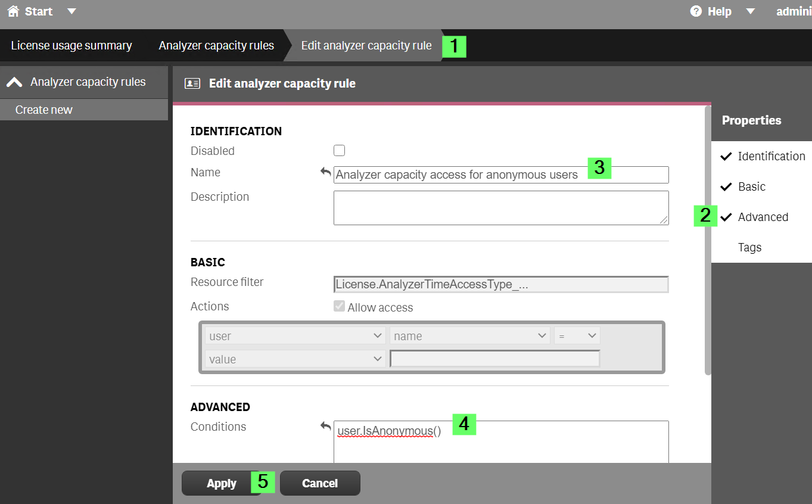Revert Conditions using the undo arrow icon
The width and height of the screenshot is (812, 504).
click(325, 425)
